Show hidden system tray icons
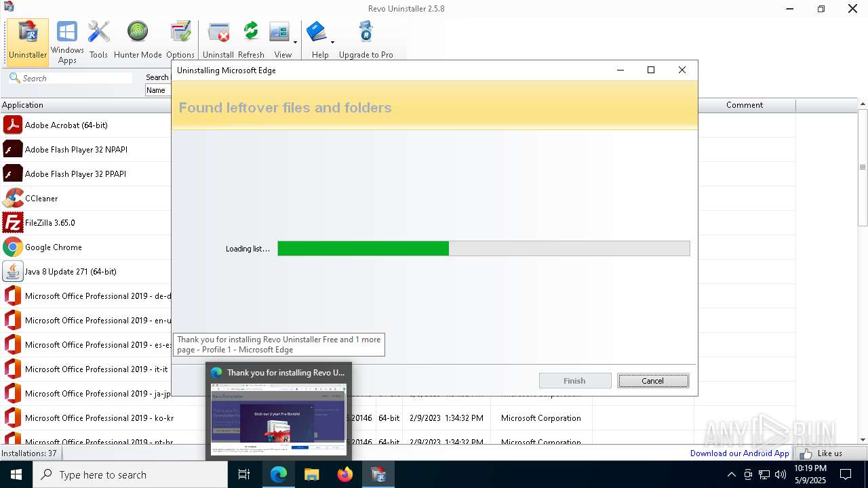Screen dimensions: 868x488 732,474
